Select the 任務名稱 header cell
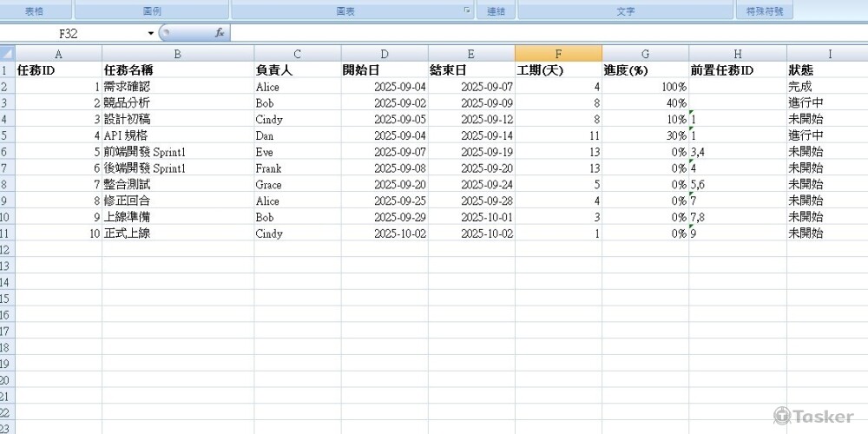Image resolution: width=868 pixels, height=434 pixels. point(178,70)
